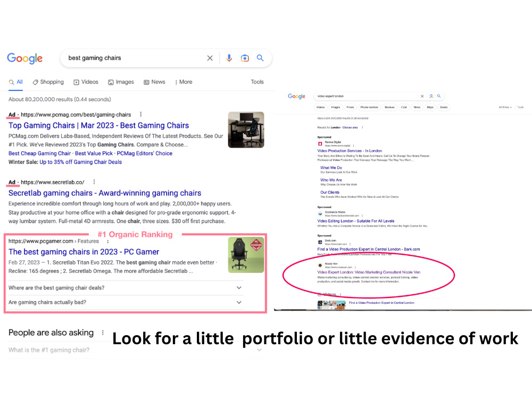Open 'Best Value Pick' sitelink
532x399 pixels.
point(94,153)
